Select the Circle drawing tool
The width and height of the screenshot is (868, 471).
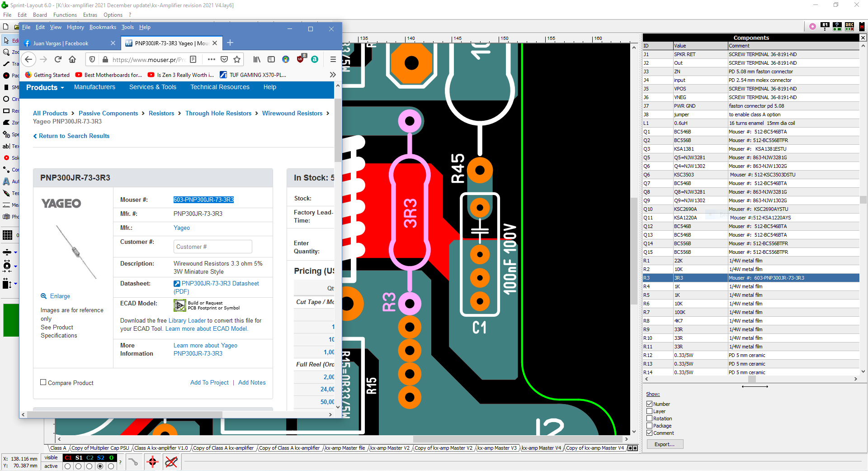(x=10, y=99)
